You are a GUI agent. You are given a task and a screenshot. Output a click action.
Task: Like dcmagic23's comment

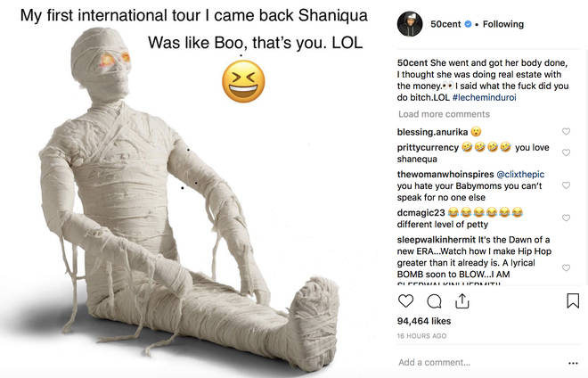pos(567,218)
